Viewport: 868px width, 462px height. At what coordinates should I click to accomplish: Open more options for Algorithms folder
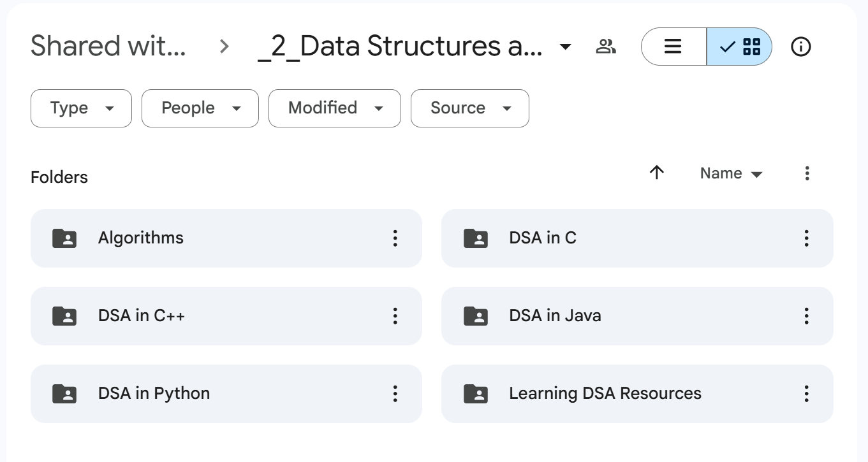(395, 238)
